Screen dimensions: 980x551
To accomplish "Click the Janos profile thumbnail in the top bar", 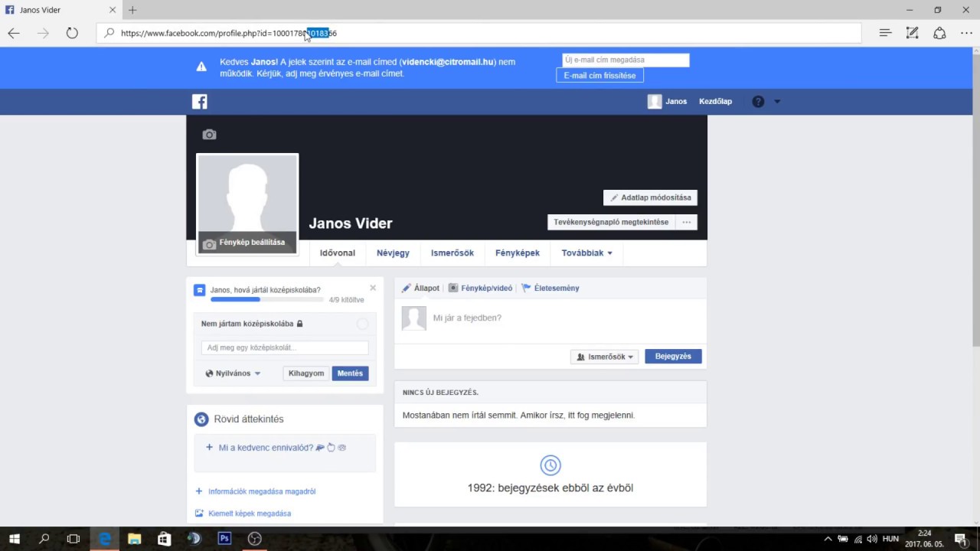I will coord(655,101).
